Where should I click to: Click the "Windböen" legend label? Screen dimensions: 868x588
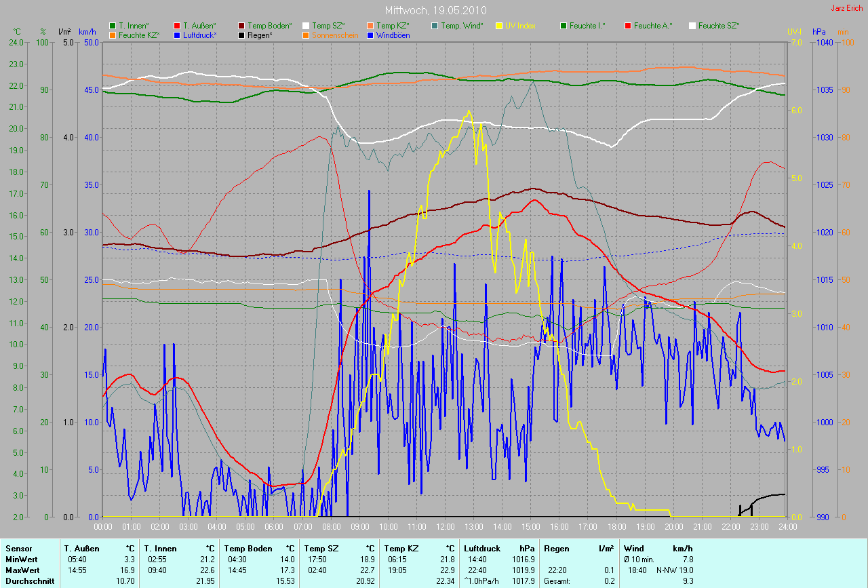393,35
